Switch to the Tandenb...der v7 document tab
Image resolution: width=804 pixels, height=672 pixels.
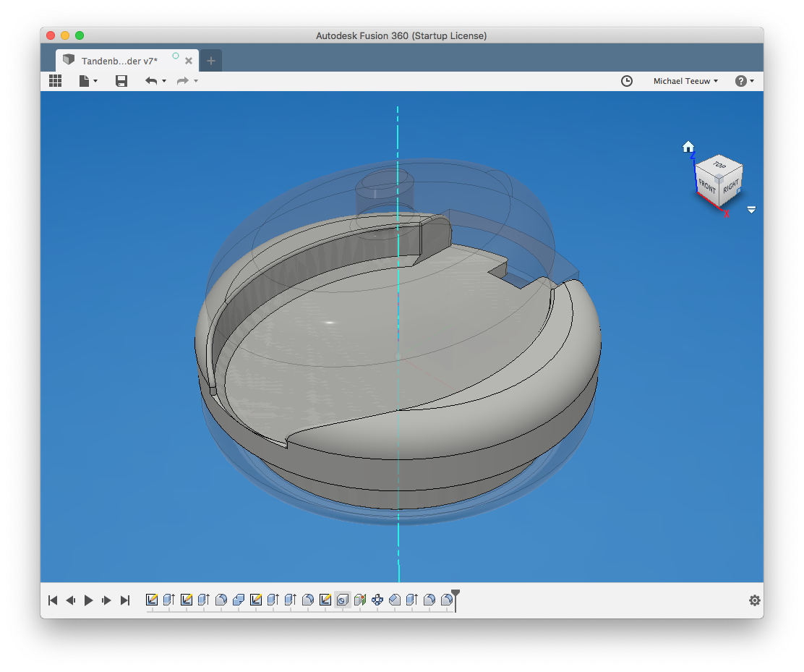tap(119, 61)
